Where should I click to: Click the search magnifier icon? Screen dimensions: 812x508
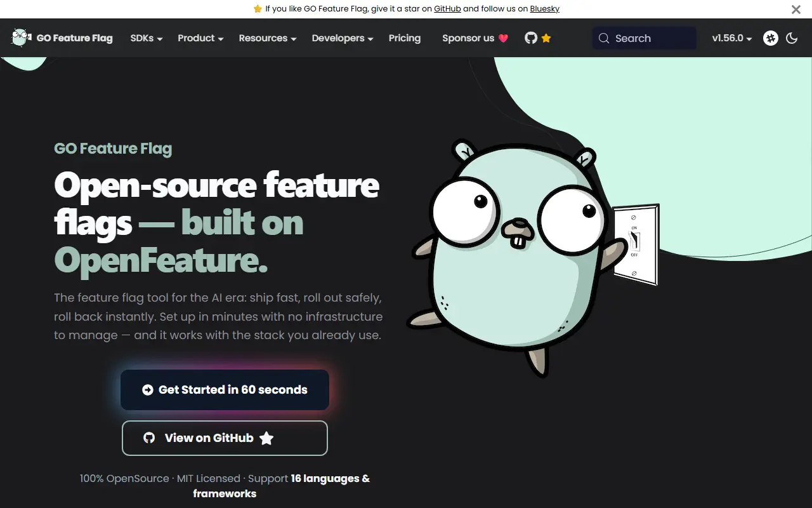604,38
